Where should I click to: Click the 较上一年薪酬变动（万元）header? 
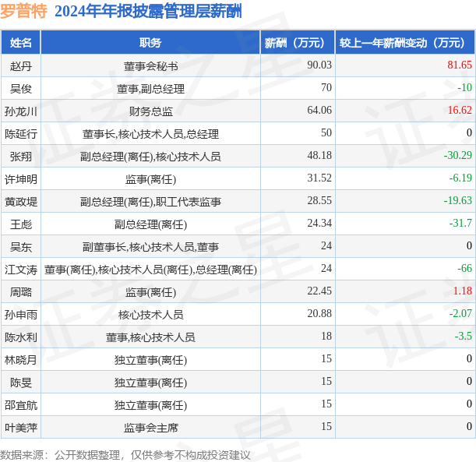coord(405,43)
